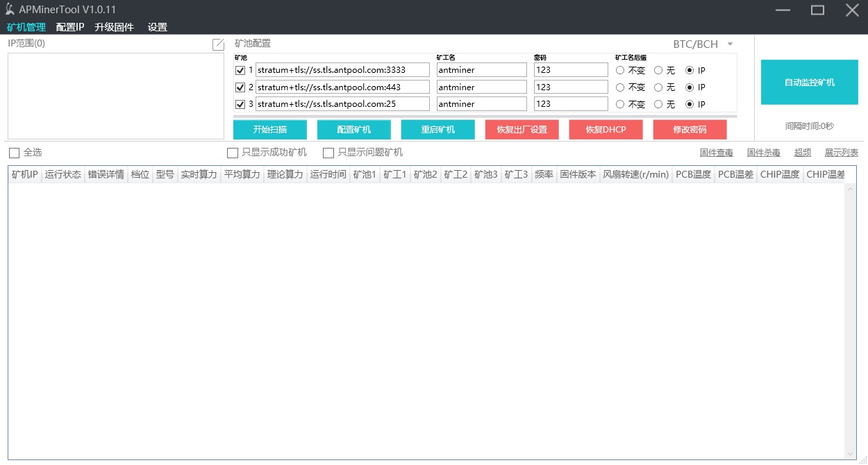Click the 重启矿机 restart button

point(438,130)
